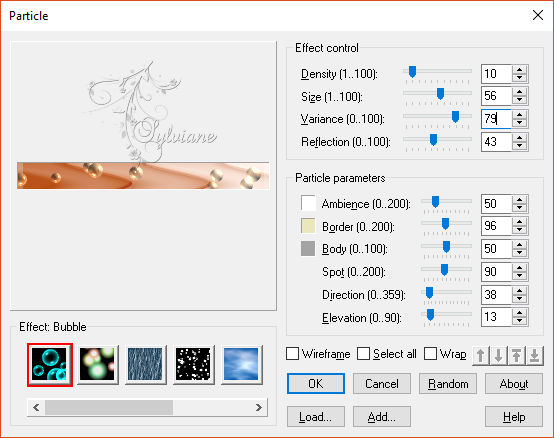The image size is (554, 438).
Task: Click right arrow of effect list scrollbar
Action: pyautogui.click(x=259, y=408)
